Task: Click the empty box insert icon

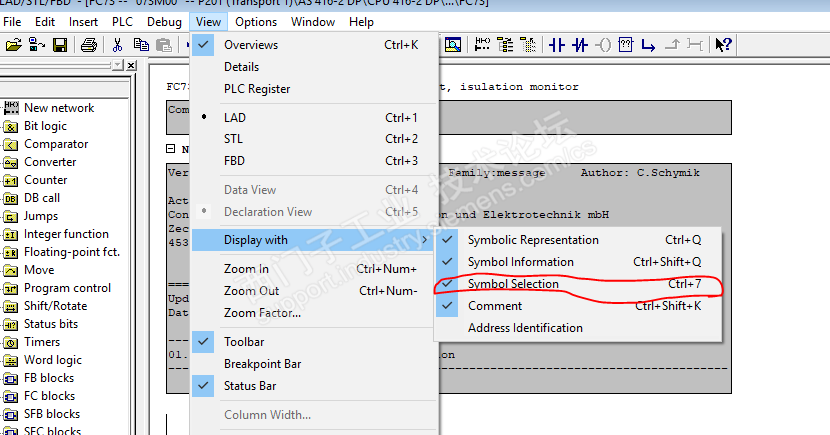Action: [626, 45]
